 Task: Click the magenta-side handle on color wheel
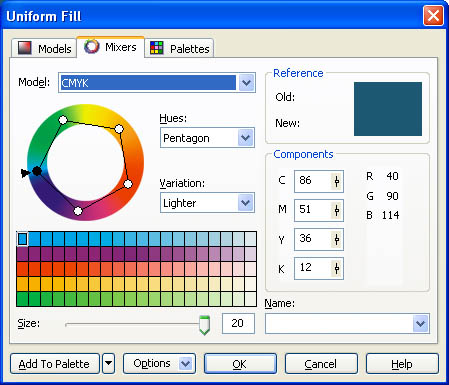pyautogui.click(x=78, y=211)
